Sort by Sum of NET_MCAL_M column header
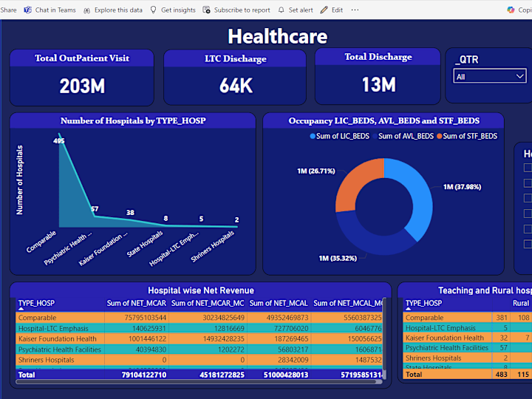 click(348, 303)
